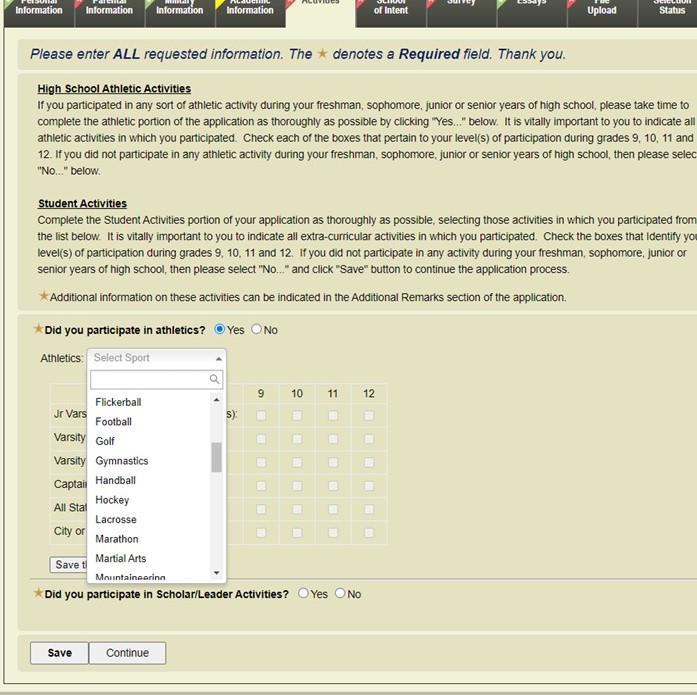Go to the School of Intent tab
This screenshot has width=697, height=695.
[x=390, y=10]
